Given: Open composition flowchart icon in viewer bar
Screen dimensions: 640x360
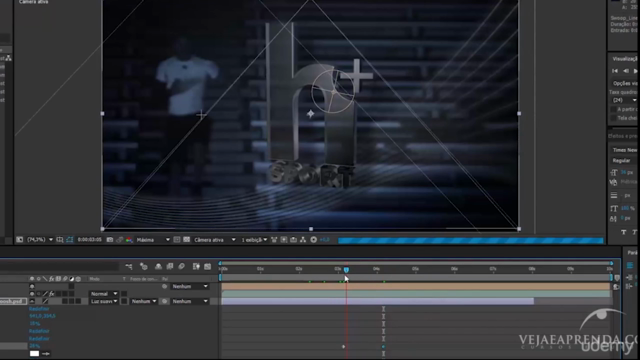Looking at the screenshot, I should click(303, 240).
